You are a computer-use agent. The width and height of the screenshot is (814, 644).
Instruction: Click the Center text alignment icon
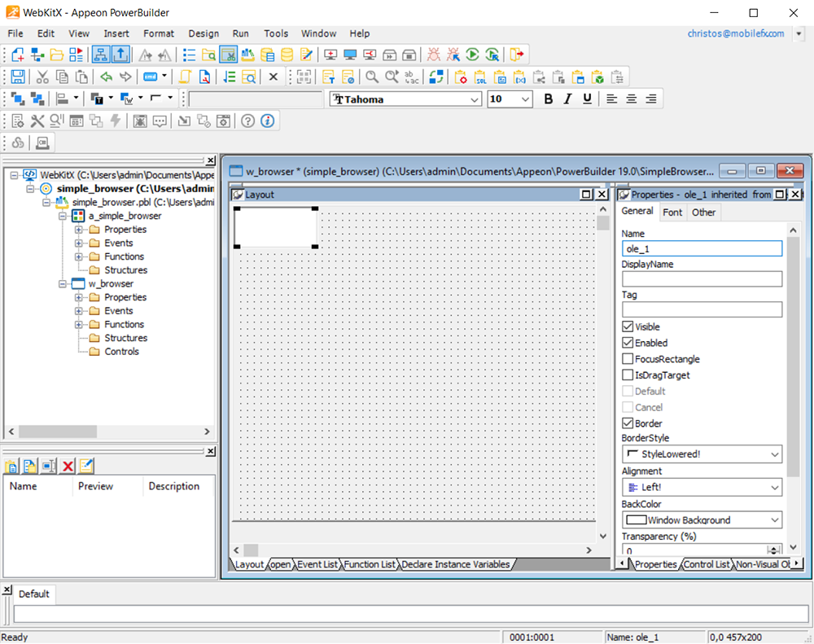(x=632, y=99)
